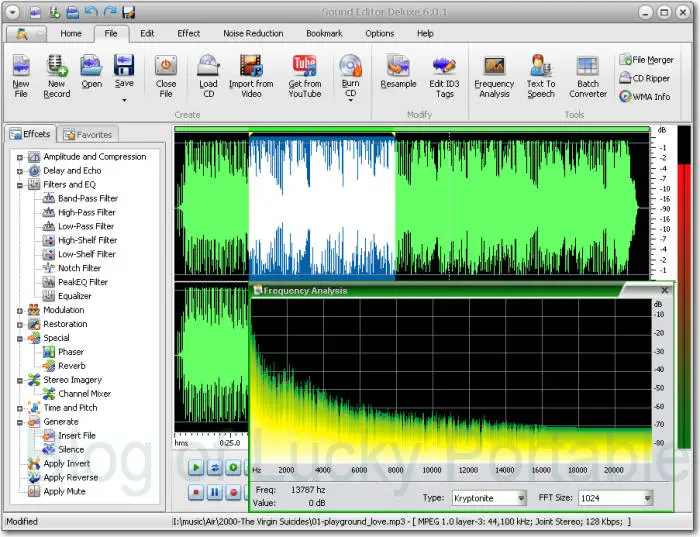
Task: Open the Effect ribbon tab
Action: [x=188, y=33]
